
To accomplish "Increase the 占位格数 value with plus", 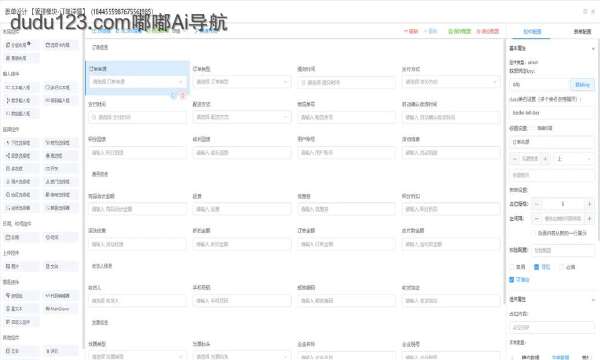I will (590, 204).
